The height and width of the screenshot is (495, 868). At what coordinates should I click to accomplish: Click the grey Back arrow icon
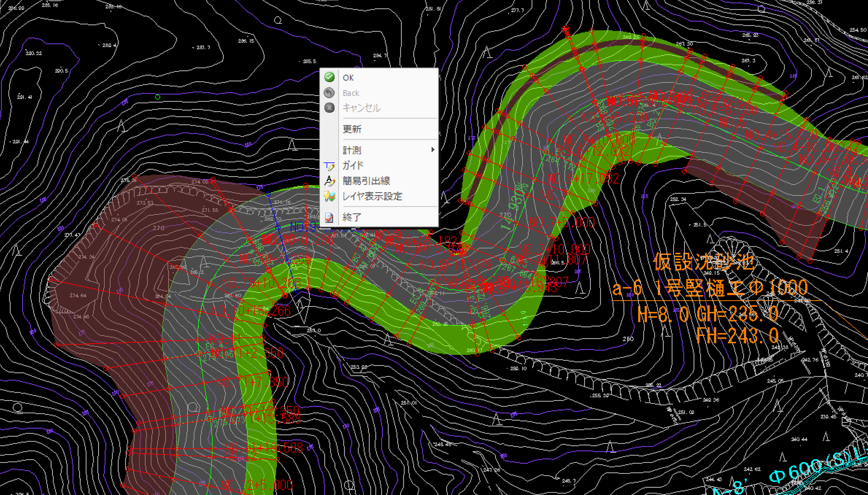(330, 93)
